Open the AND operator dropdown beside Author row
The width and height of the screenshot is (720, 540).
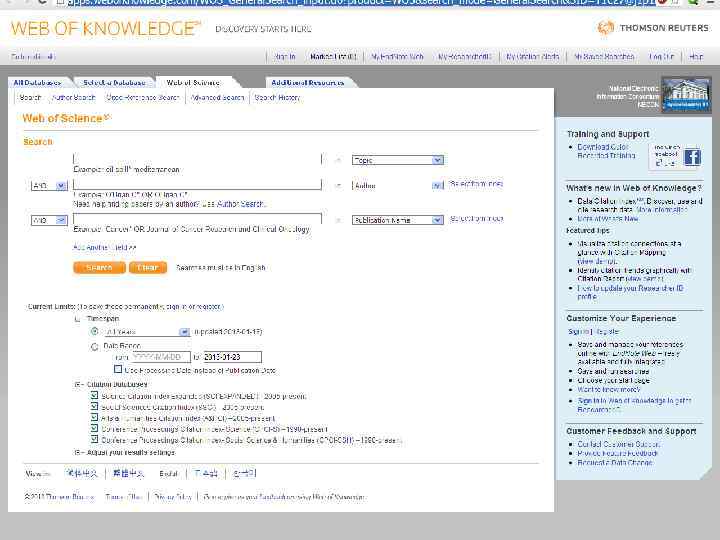pyautogui.click(x=49, y=186)
